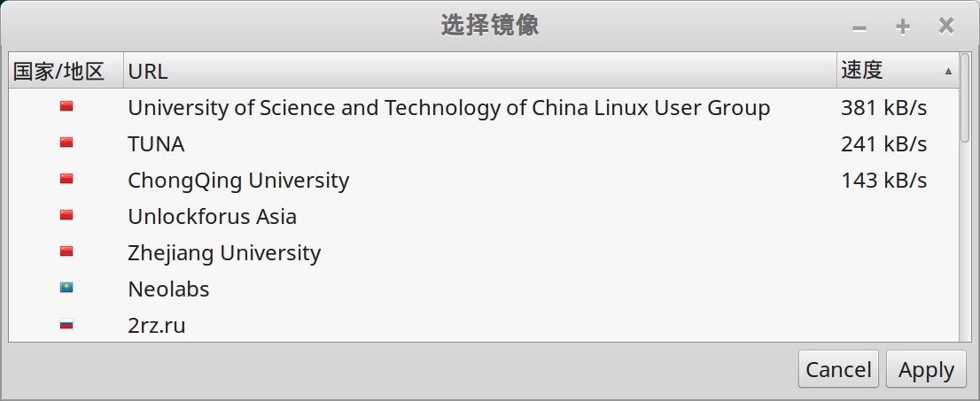
Task: Maximize the 选择镜像 window
Action: pyautogui.click(x=903, y=27)
